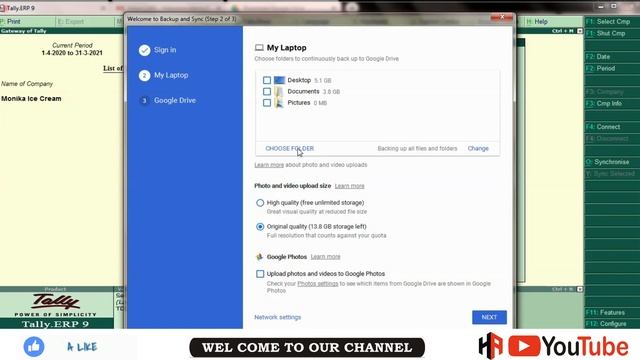
Task: Click the Desktop folder icon
Action: (279, 80)
